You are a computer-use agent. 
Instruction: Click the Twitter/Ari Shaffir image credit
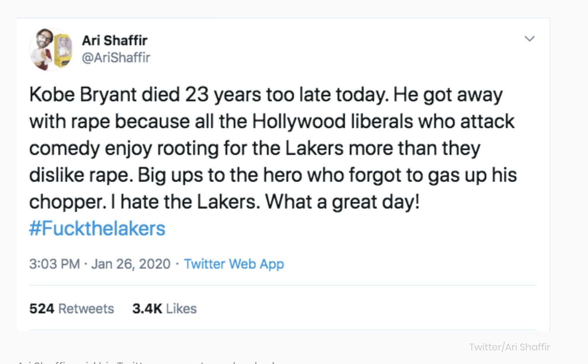pos(509,347)
